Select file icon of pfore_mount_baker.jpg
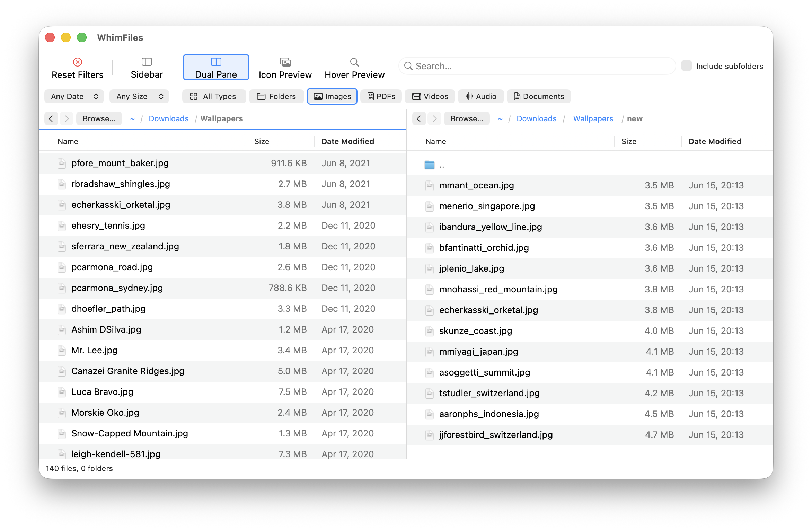 [62, 163]
